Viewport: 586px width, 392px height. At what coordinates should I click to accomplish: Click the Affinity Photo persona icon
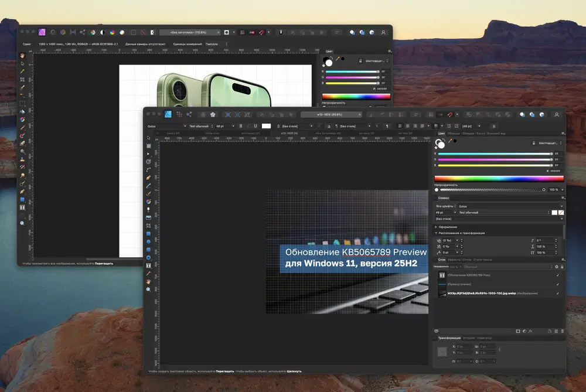tap(42, 32)
